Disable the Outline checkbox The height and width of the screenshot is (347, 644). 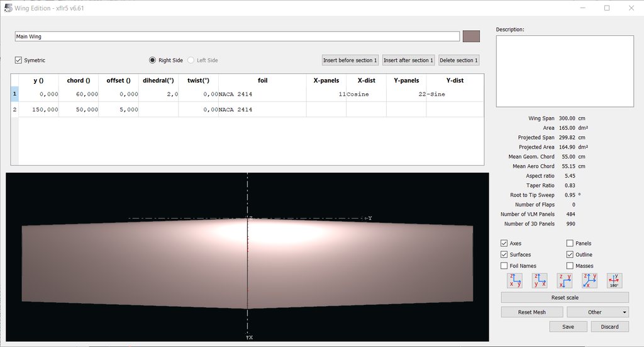tap(570, 254)
